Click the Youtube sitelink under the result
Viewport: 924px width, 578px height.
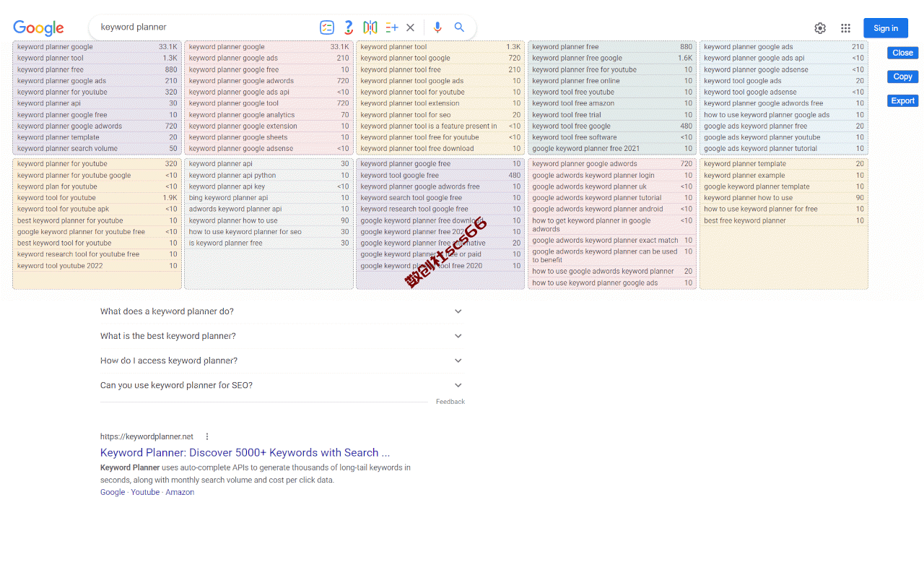click(145, 492)
